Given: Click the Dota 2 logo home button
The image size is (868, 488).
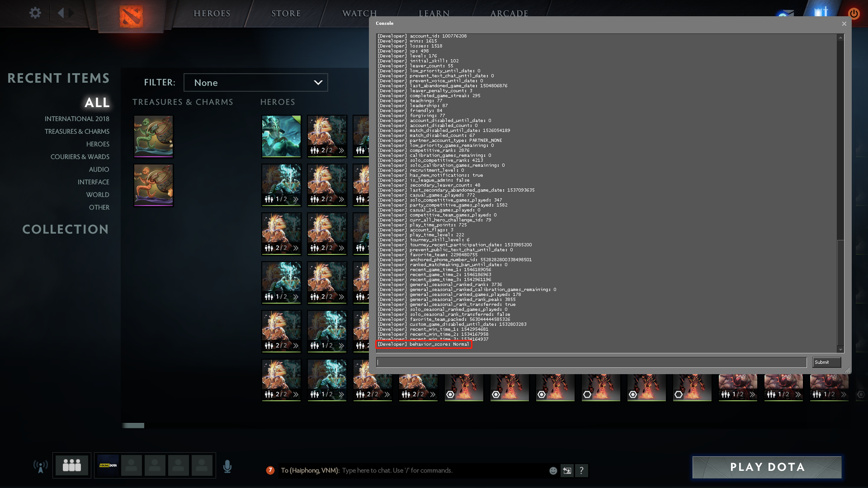Looking at the screenshot, I should pos(131,16).
